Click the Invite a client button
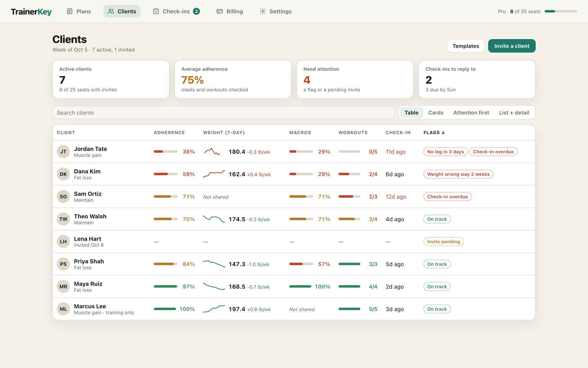Image resolution: width=588 pixels, height=368 pixels. pos(512,46)
